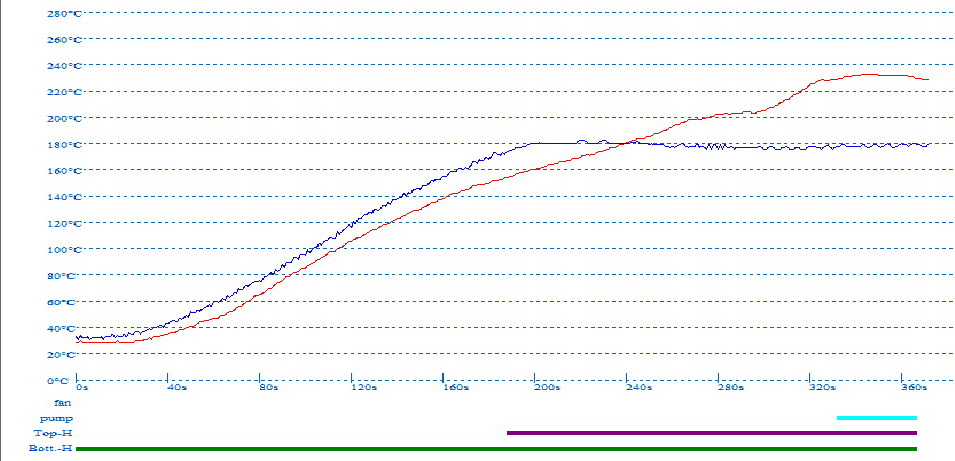
Task: Select the 'Top-H' row label
Action: (54, 433)
